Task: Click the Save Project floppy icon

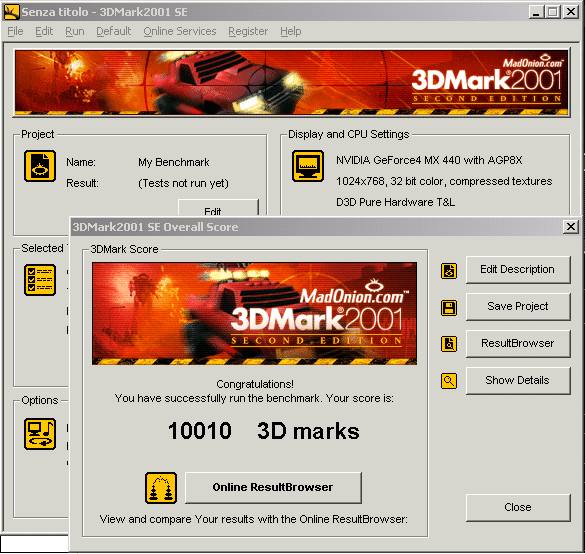Action: coord(449,308)
